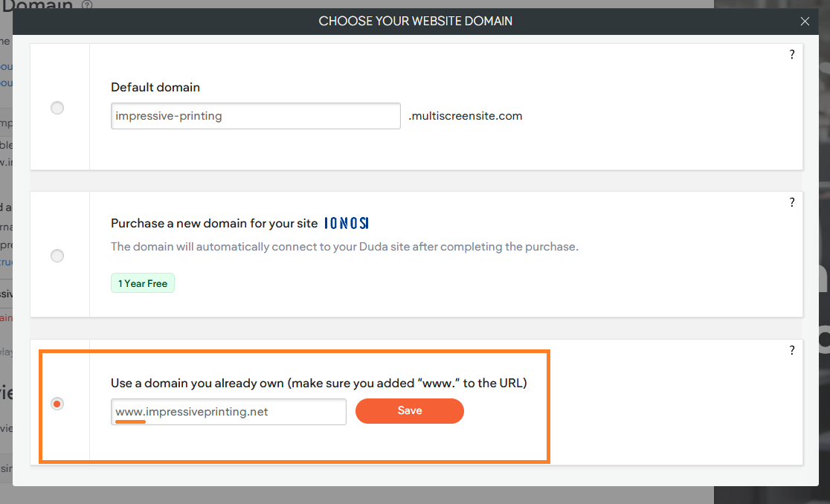Click the impressive-printing default domain field
The width and height of the screenshot is (830, 504).
coord(256,116)
